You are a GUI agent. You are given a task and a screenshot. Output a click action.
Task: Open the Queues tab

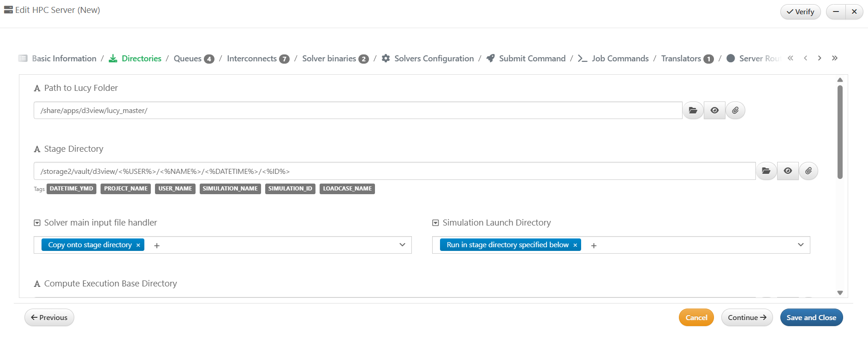[188, 59]
